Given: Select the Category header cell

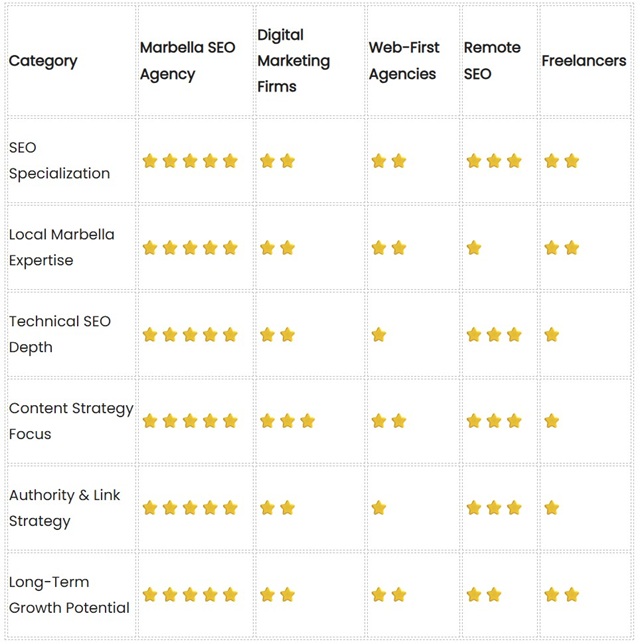Looking at the screenshot, I should point(43,61).
